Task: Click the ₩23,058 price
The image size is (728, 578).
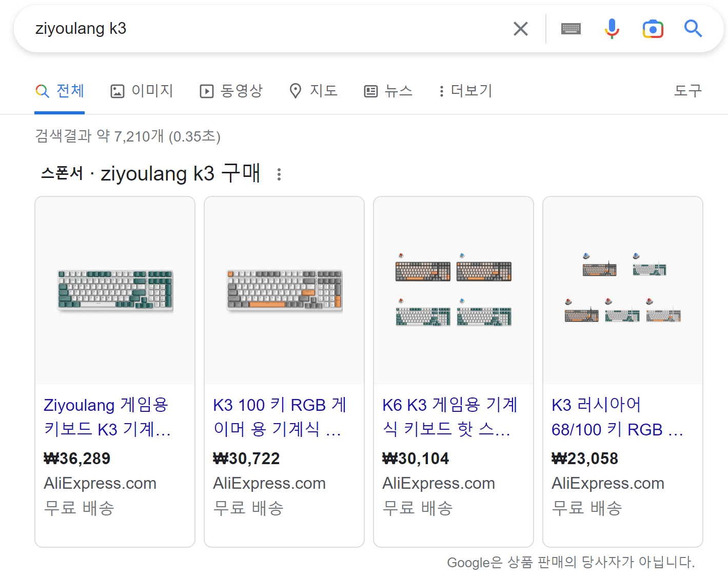Action: coord(585,459)
